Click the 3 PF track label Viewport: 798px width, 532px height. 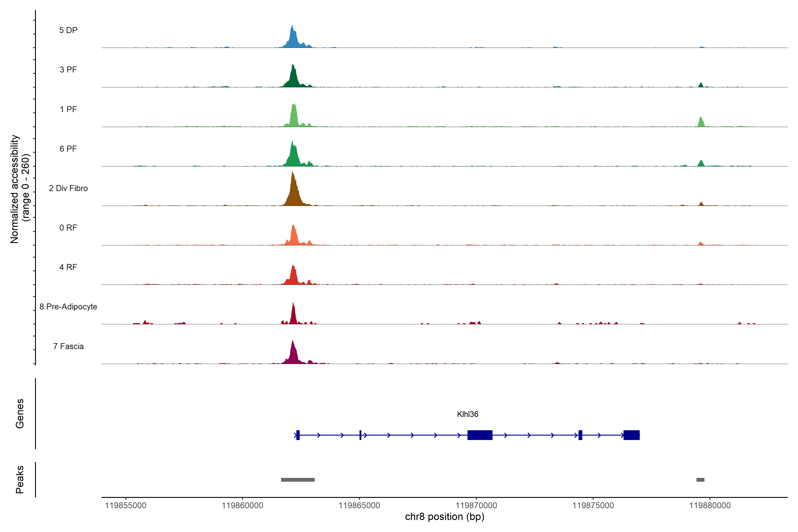coord(68,70)
